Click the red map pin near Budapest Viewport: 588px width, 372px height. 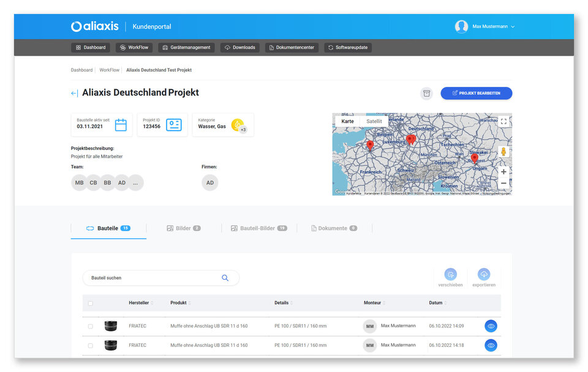tap(474, 158)
